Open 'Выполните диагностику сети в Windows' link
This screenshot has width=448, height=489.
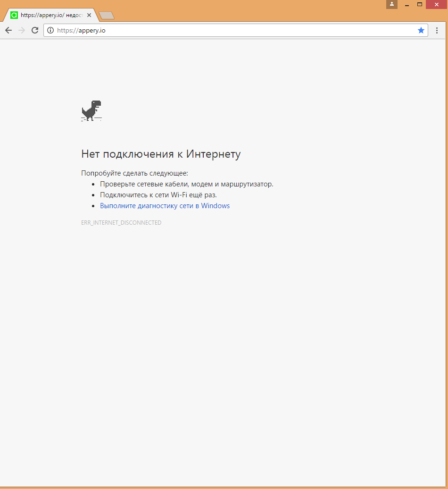click(x=165, y=206)
